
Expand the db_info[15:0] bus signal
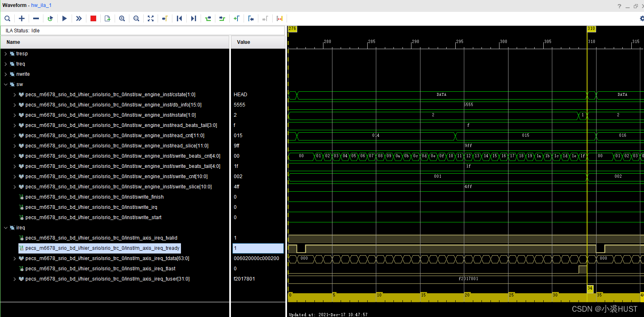(x=15, y=105)
